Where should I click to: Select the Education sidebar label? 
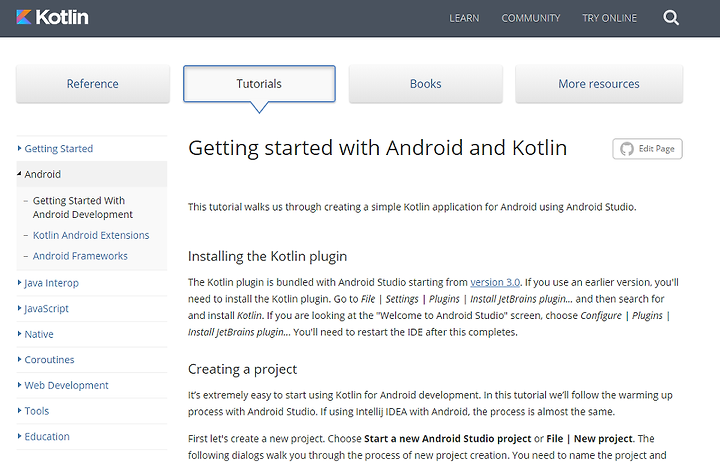pos(47,437)
